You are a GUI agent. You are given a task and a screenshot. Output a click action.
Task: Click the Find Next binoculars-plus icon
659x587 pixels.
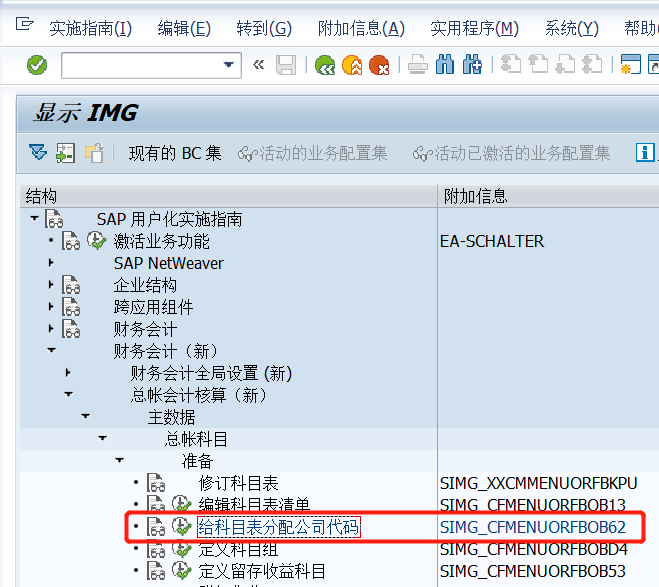coord(472,65)
